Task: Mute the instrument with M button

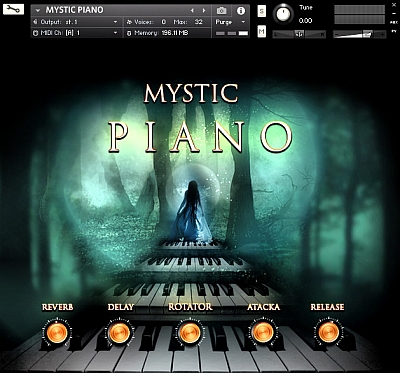Action: 262,32
